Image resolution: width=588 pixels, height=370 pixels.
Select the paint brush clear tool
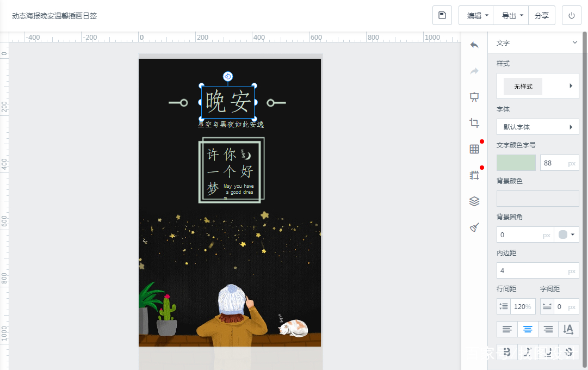point(474,227)
